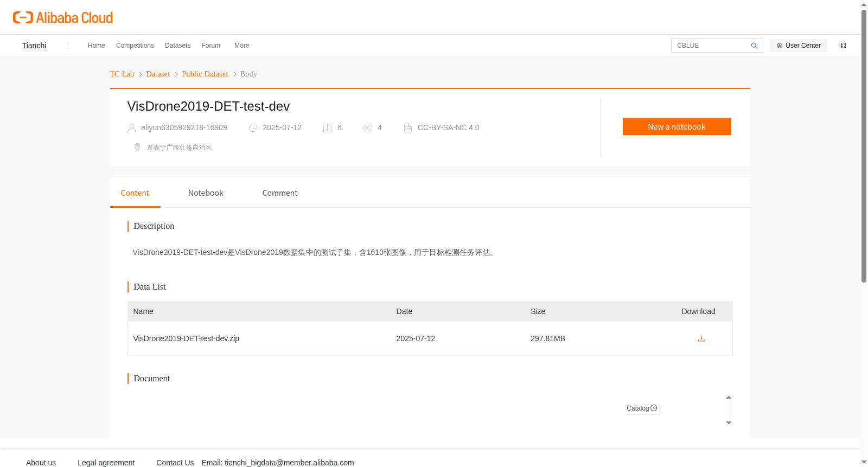Screen dimensions: 868x467
Task: Click the download count icon beside 6
Action: [327, 128]
